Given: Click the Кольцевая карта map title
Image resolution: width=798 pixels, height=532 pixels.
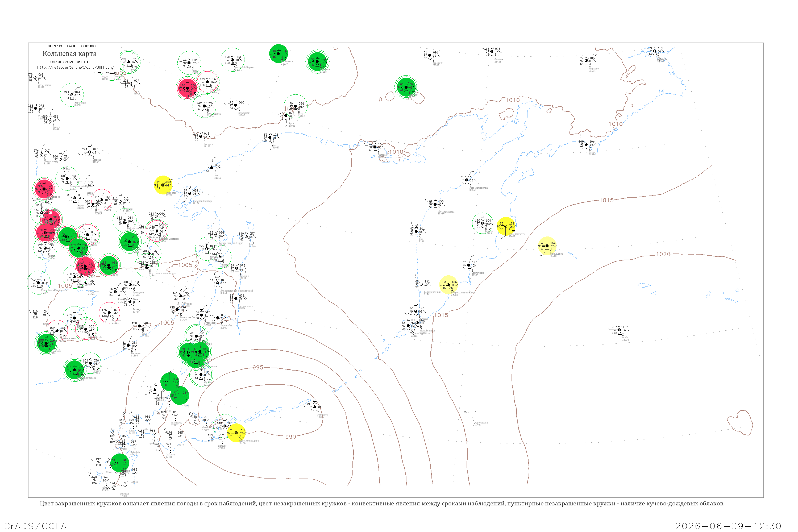Looking at the screenshot, I should 69,54.
